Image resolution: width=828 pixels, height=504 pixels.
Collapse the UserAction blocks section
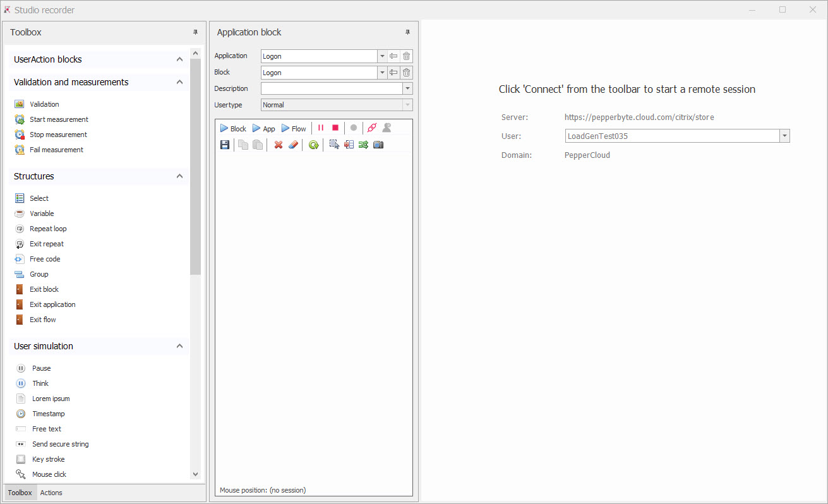180,59
